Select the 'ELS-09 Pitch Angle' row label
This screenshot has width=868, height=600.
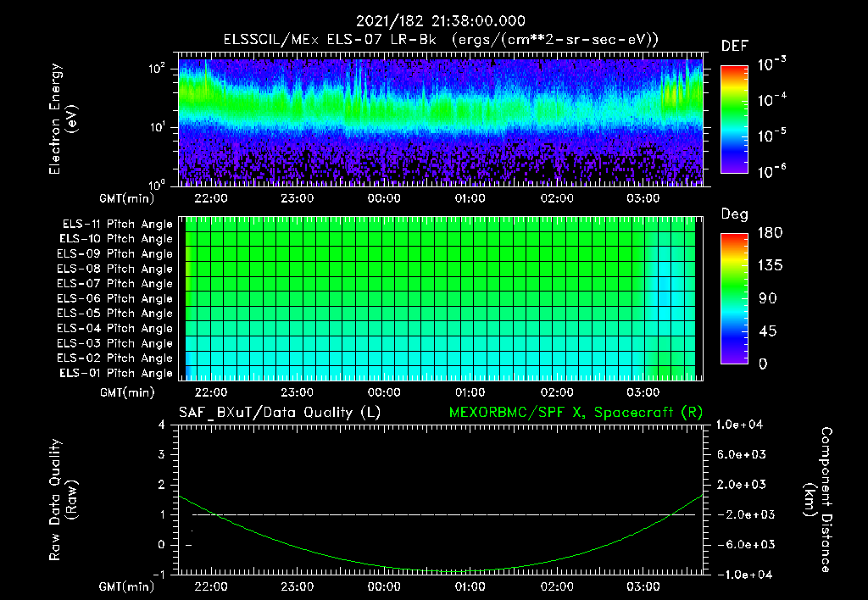click(x=114, y=254)
